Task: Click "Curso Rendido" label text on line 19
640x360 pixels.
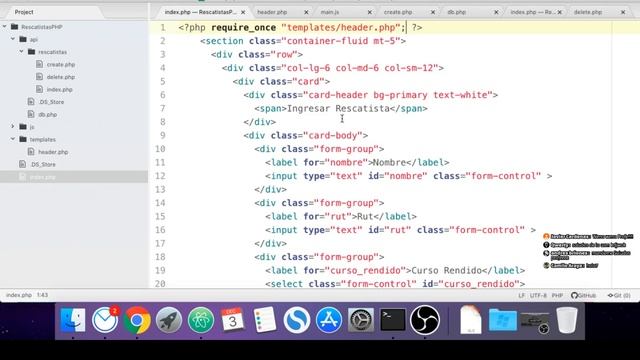Action: (x=447, y=271)
